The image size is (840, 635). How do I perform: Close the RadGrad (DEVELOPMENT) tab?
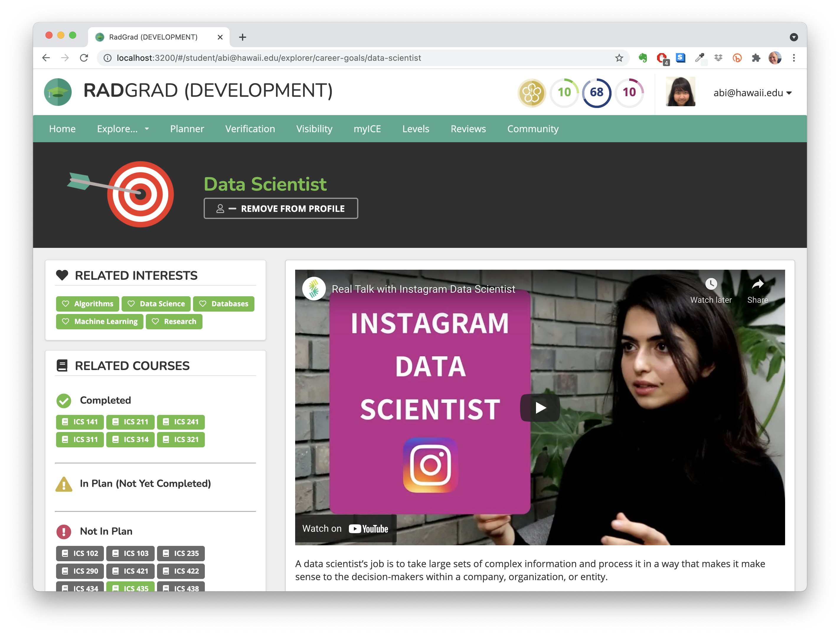coord(220,37)
